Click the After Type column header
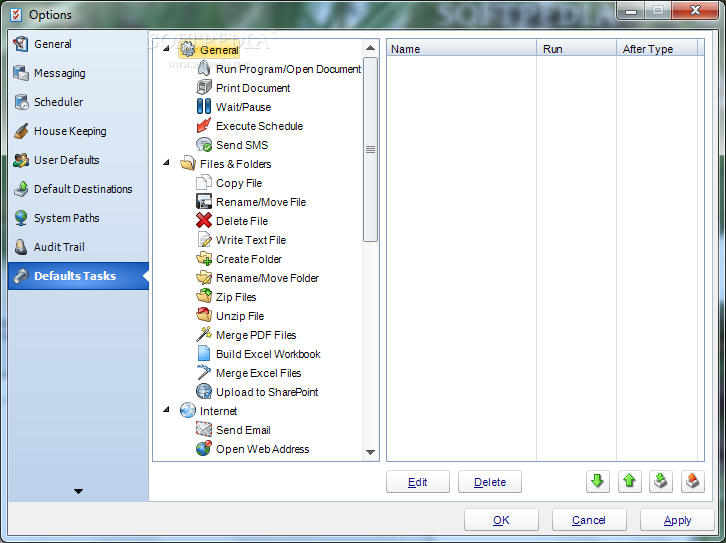Screen dimensions: 726x543 (657, 49)
